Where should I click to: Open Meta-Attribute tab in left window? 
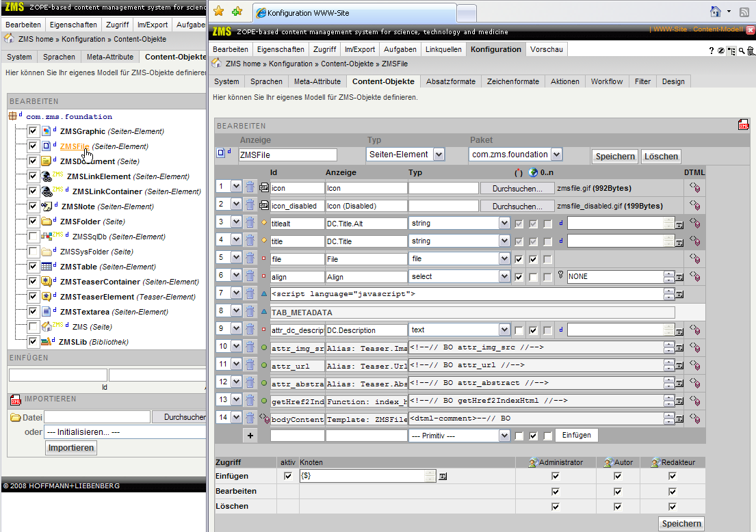pyautogui.click(x=110, y=57)
